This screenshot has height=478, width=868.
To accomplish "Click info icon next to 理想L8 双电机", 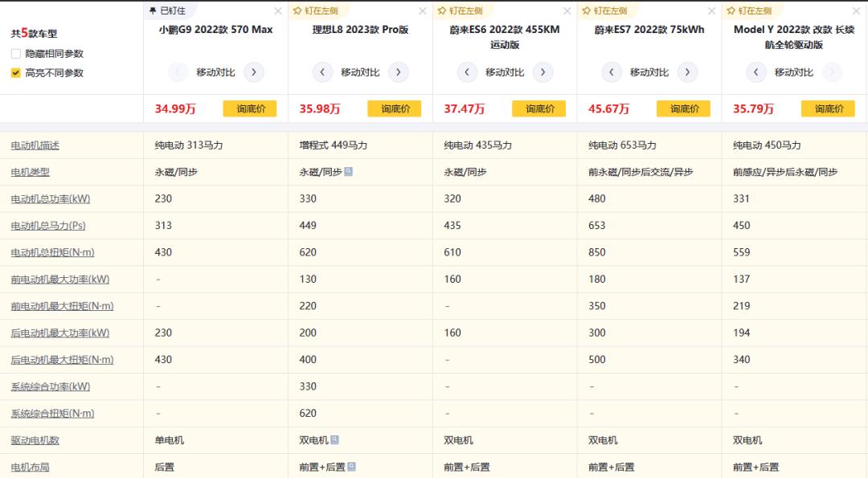I will tap(334, 439).
